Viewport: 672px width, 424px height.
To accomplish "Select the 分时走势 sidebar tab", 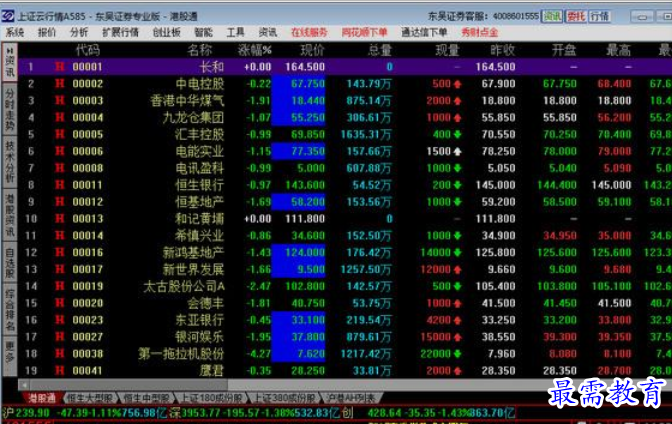I will [9, 110].
